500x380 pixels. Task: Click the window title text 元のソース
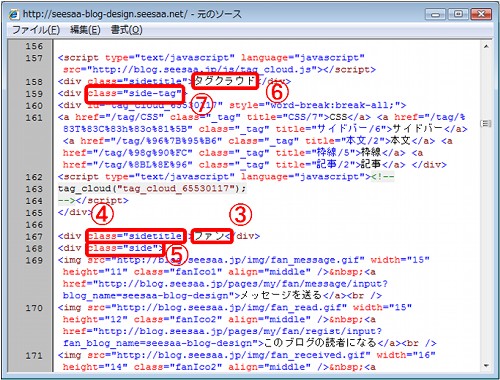tap(219, 14)
